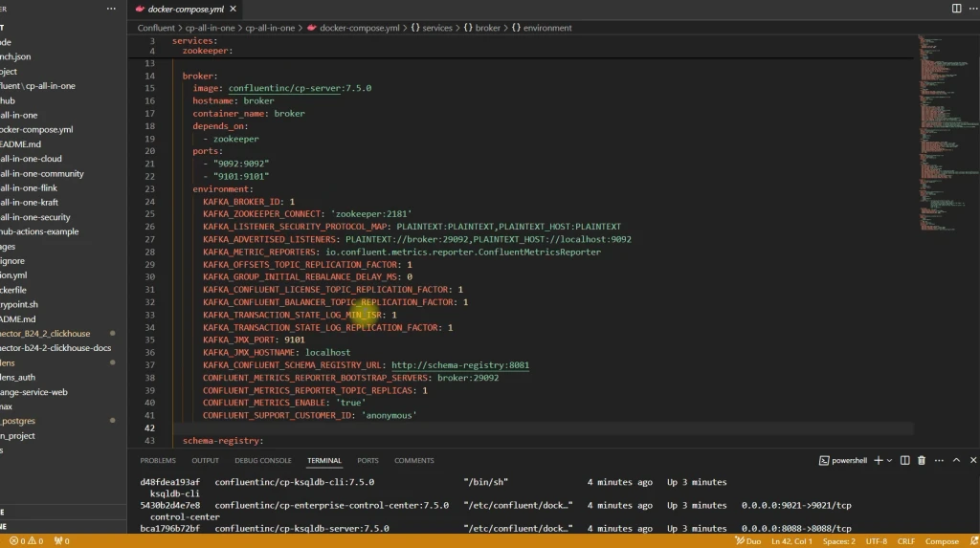This screenshot has height=548, width=980.
Task: Close the docker-compose.yml editor tab
Action: point(233,9)
